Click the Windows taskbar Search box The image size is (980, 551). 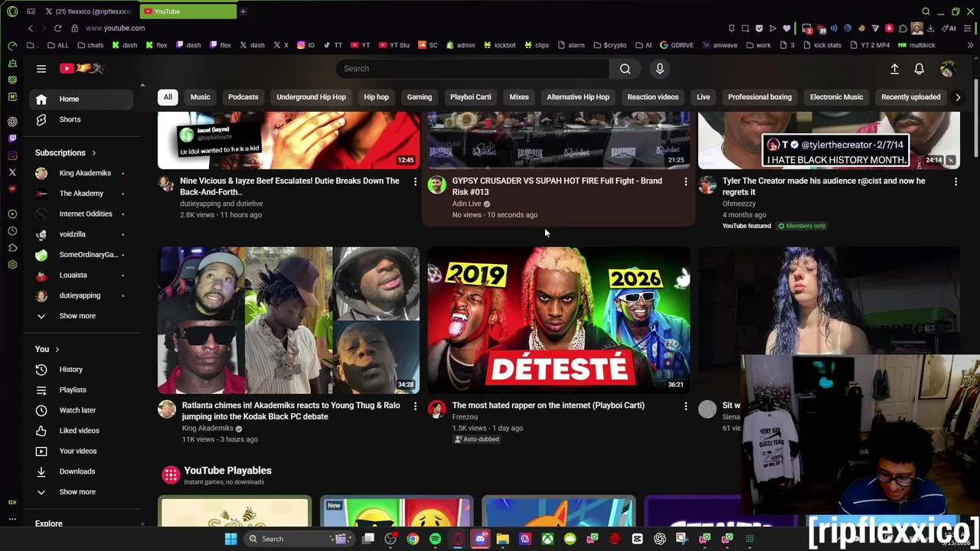pyautogui.click(x=299, y=539)
